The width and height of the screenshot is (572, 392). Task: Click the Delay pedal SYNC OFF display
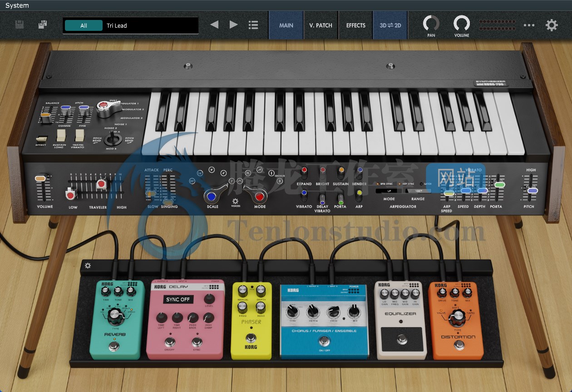tap(178, 299)
